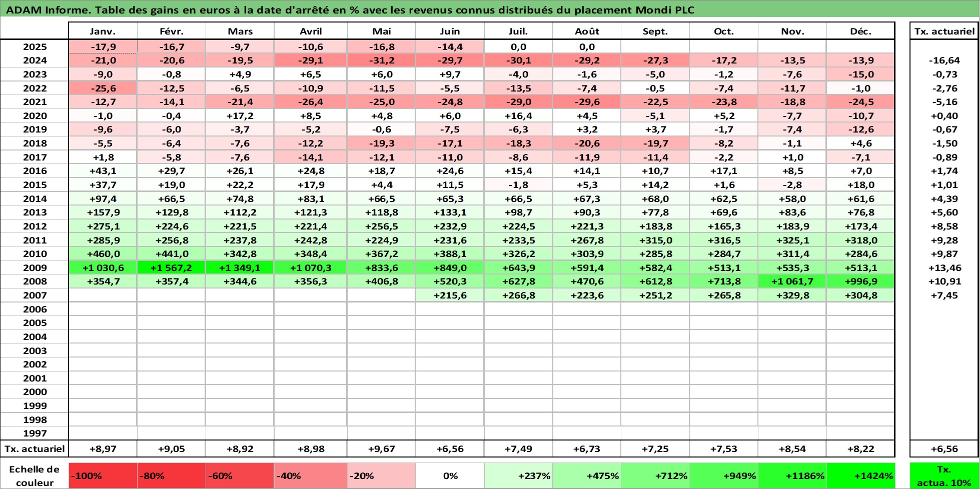
Task: Select the 2025 row label
Action: pos(35,46)
